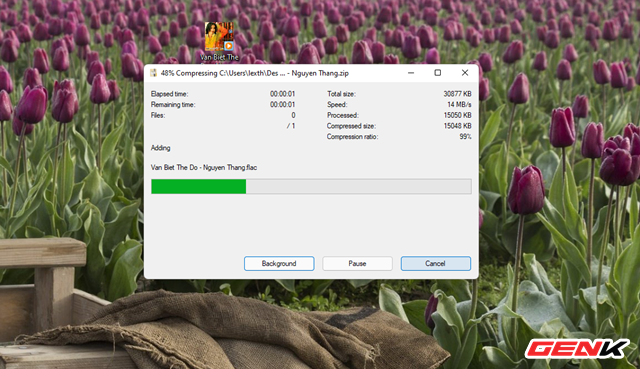Click the 'Processed:' label

(342, 115)
